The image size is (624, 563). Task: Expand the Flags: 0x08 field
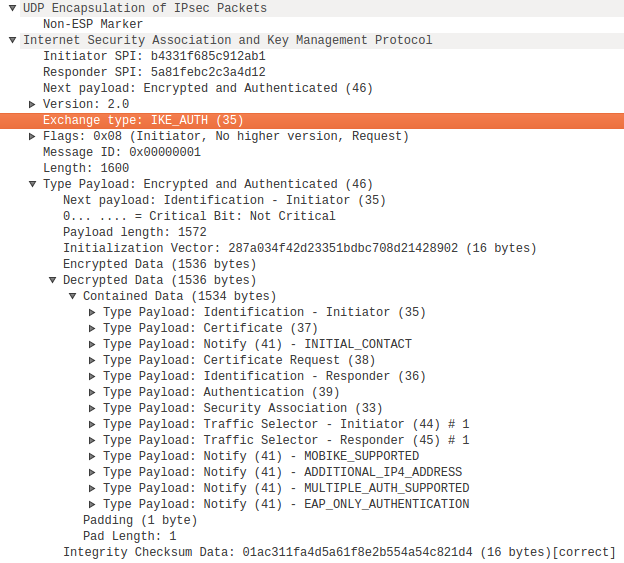32,136
